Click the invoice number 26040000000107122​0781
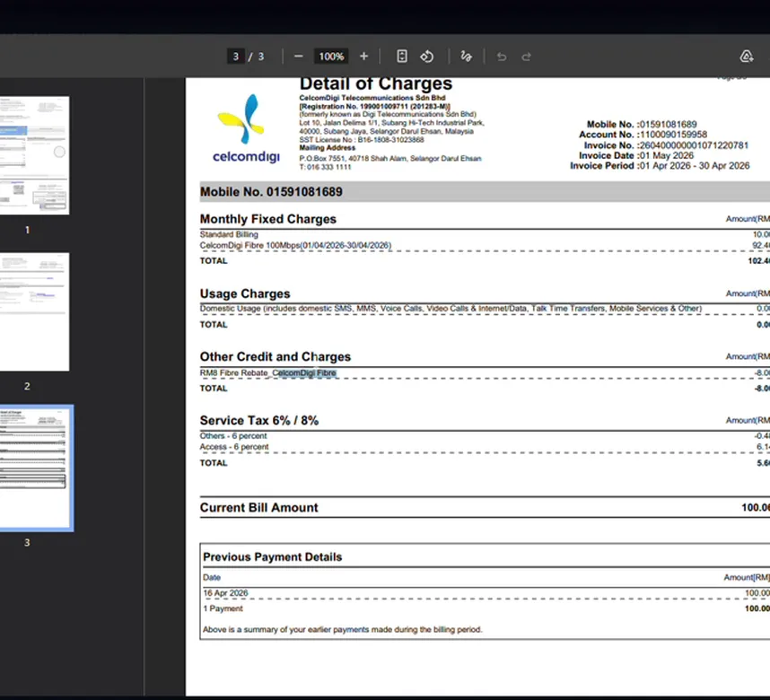The height and width of the screenshot is (700, 770). pos(694,145)
